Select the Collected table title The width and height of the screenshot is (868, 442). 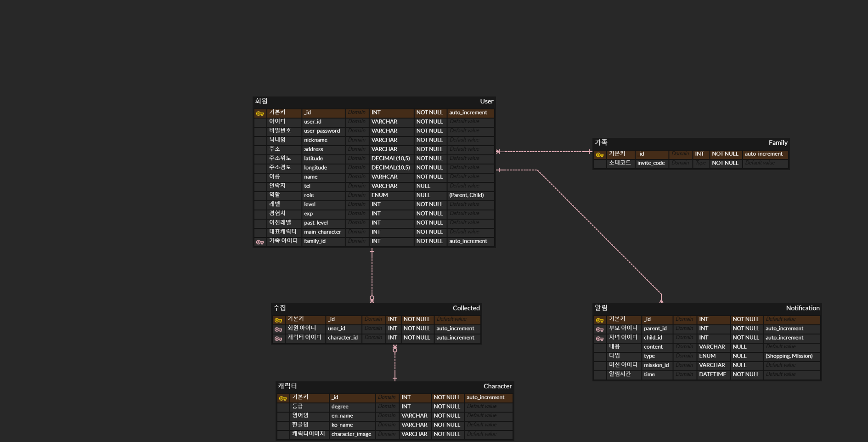(x=466, y=308)
